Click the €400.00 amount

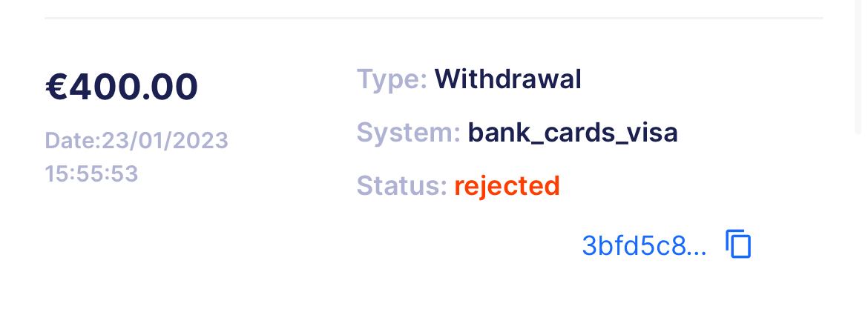122,87
